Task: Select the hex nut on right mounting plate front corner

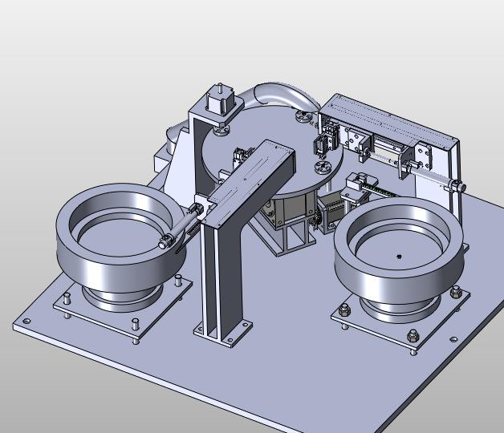Action: coord(413,336)
